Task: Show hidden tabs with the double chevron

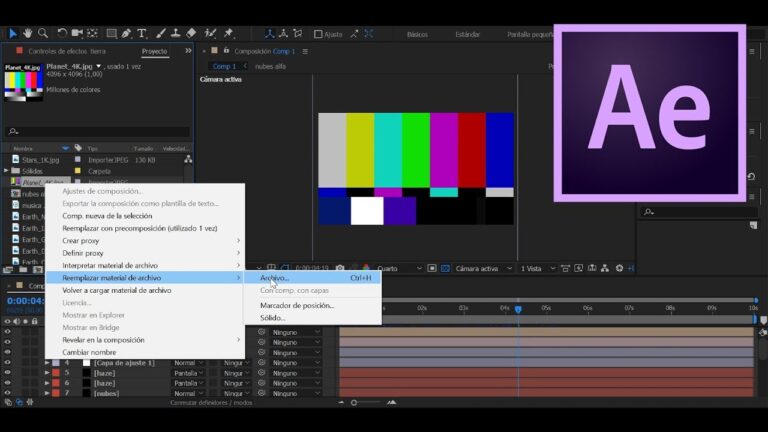Action: tap(188, 50)
